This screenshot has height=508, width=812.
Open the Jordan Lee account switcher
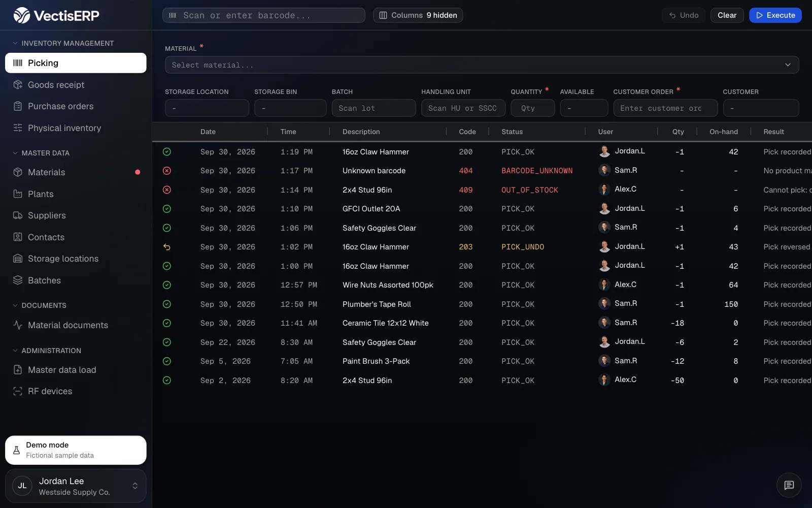pos(76,486)
